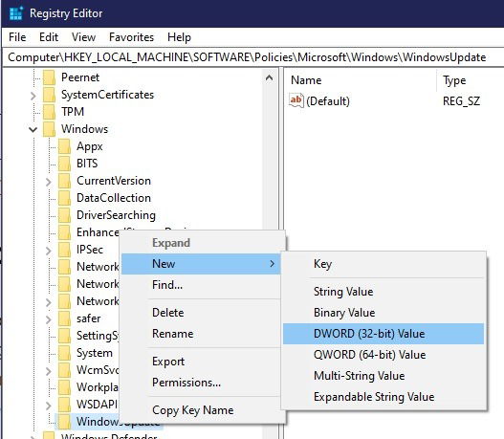
Task: Click the DriverSearching folder icon
Action: [64, 215]
